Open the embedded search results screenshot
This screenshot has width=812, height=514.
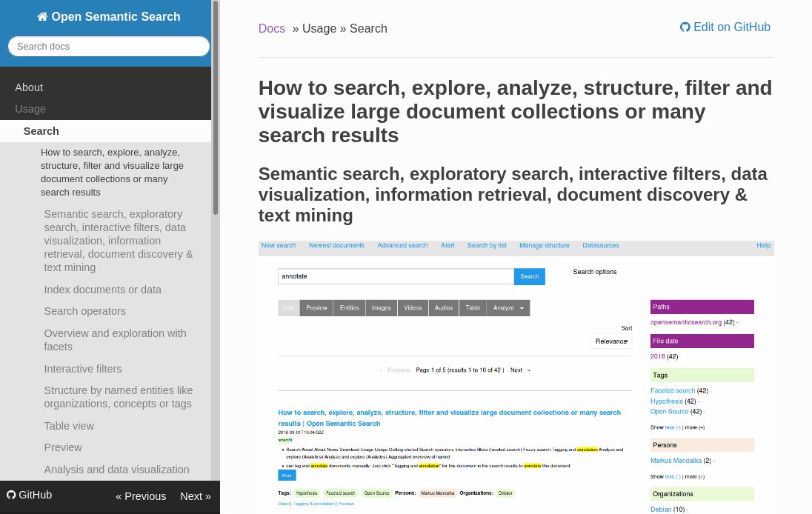516,377
